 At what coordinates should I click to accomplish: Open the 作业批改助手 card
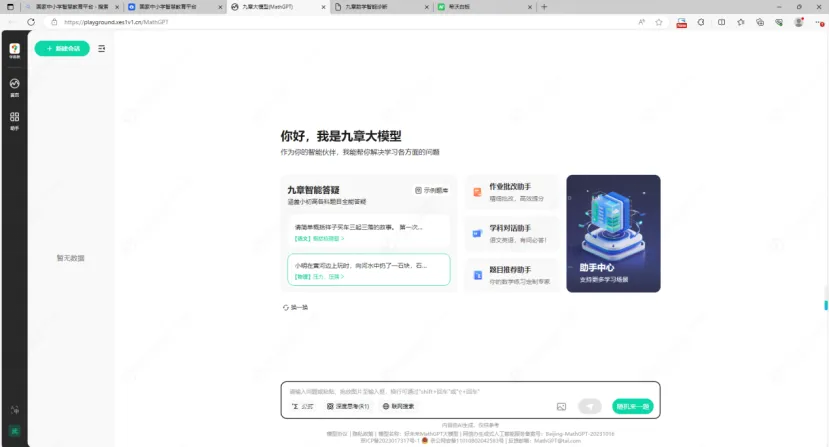(x=512, y=192)
